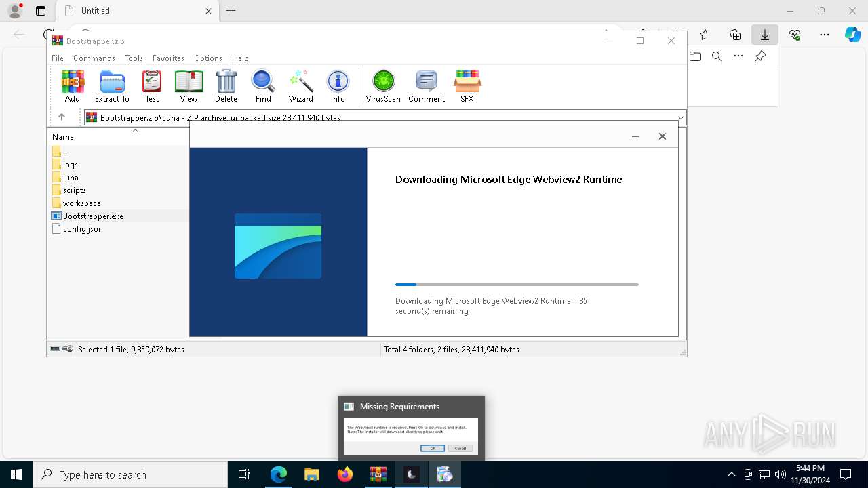This screenshot has width=868, height=488.
Task: Click the 'Total 4 folders, 2 files' status text
Action: [x=452, y=350]
